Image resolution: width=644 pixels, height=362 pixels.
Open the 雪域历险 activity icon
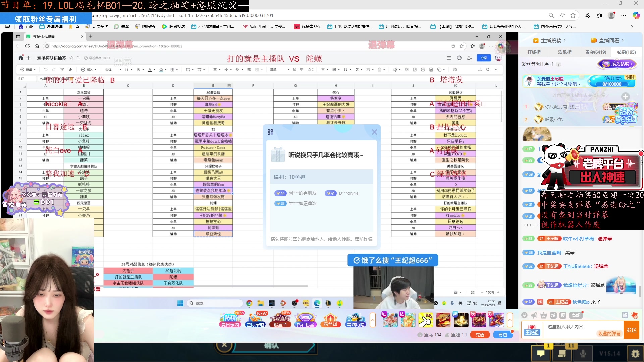coord(356,320)
